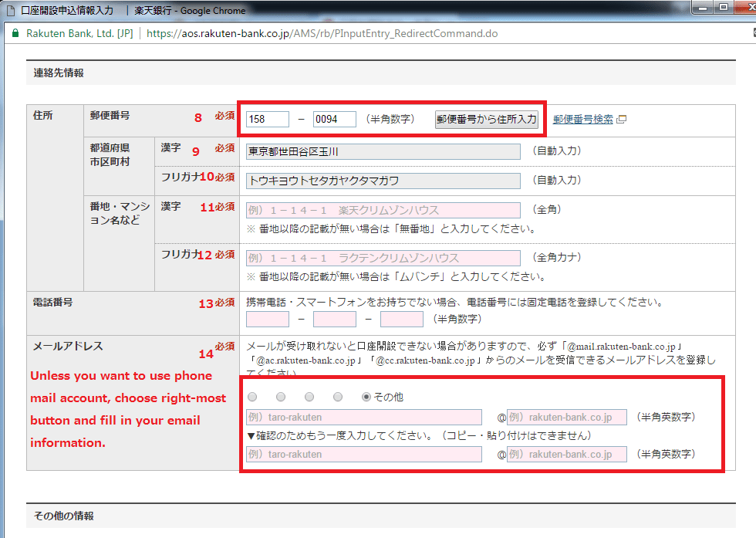Choose the second email domain radio button
Viewport: 756px width, 538px height.
[281, 397]
